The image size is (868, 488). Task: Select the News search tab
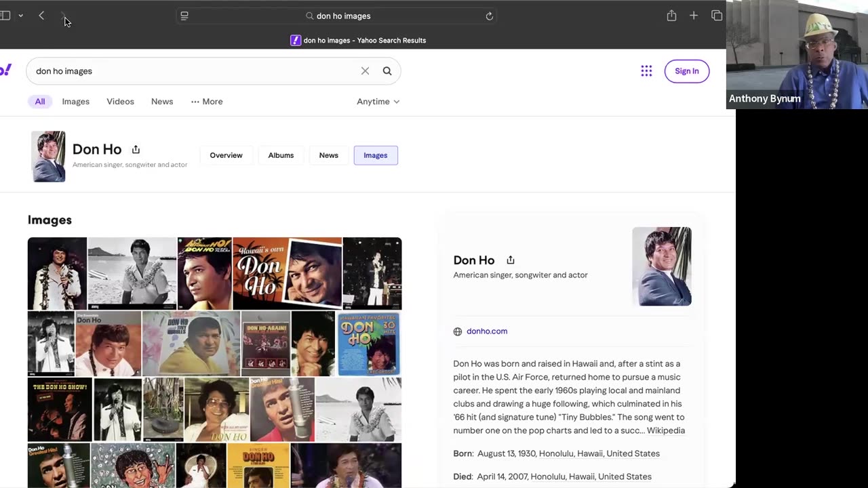[162, 102]
